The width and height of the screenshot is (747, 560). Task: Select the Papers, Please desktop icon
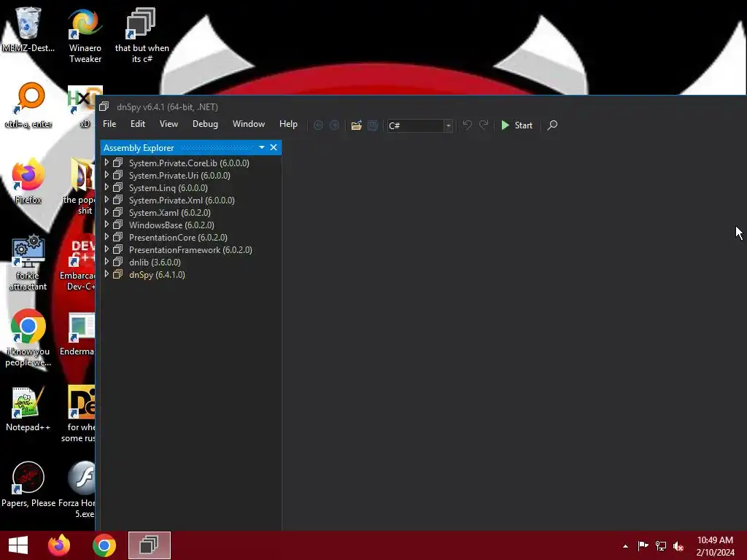tap(28, 485)
